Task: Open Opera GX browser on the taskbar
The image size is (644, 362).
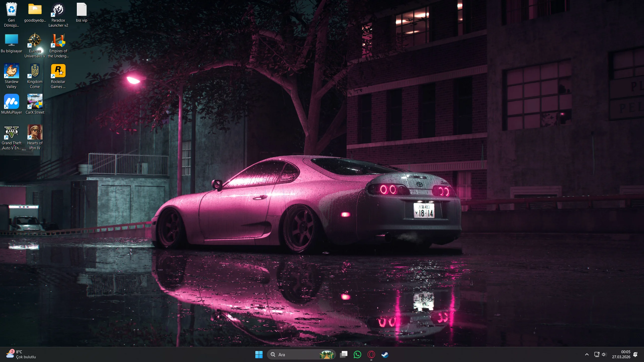Action: coord(371,354)
